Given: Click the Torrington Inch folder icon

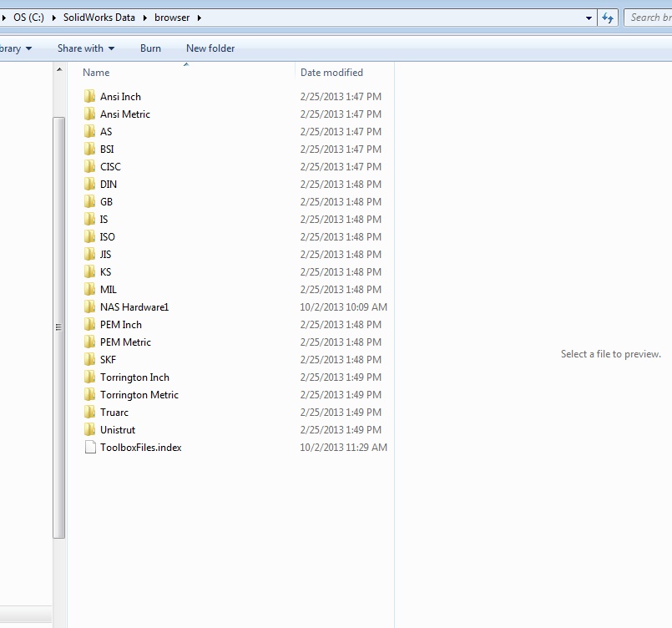Looking at the screenshot, I should [x=89, y=377].
